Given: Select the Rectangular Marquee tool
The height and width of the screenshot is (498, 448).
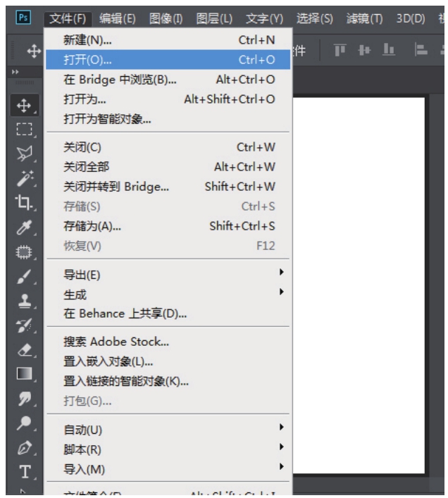Looking at the screenshot, I should (25, 130).
